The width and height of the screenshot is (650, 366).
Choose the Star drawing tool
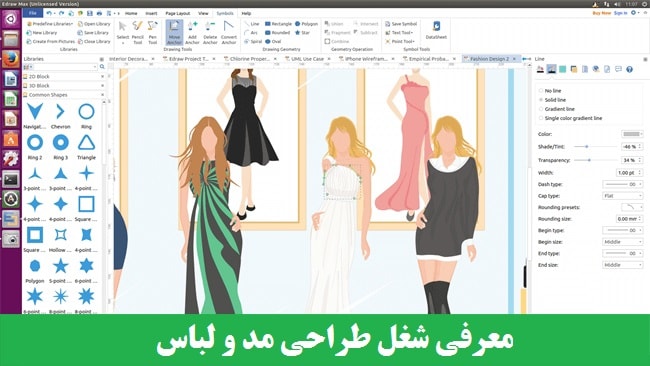[302, 33]
